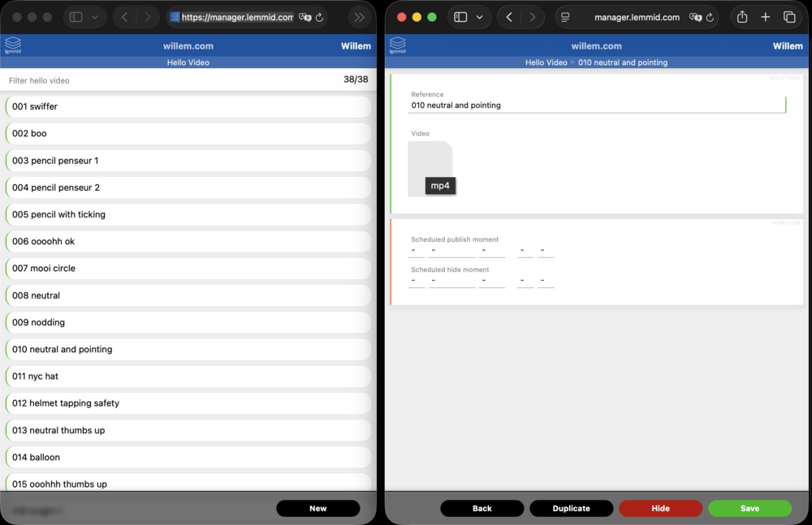Navigate back via the Hello Video breadcrumb
Screen dimensions: 812x525
[546, 62]
